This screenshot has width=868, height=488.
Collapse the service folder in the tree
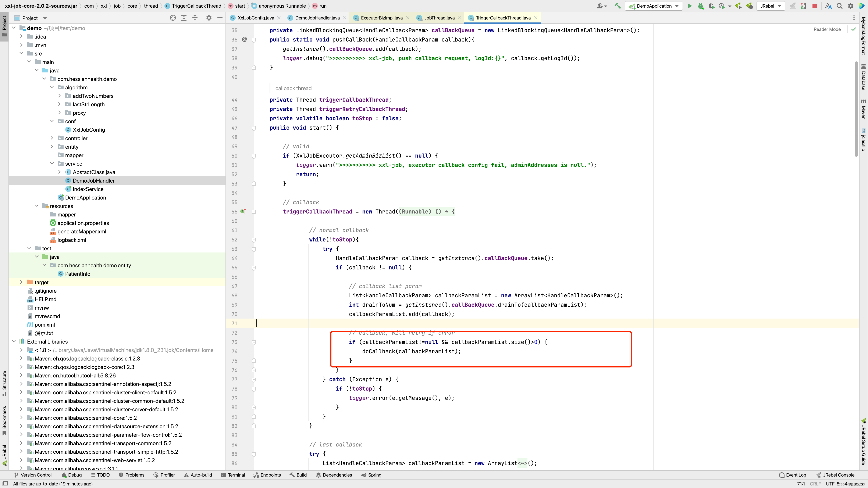click(x=52, y=163)
